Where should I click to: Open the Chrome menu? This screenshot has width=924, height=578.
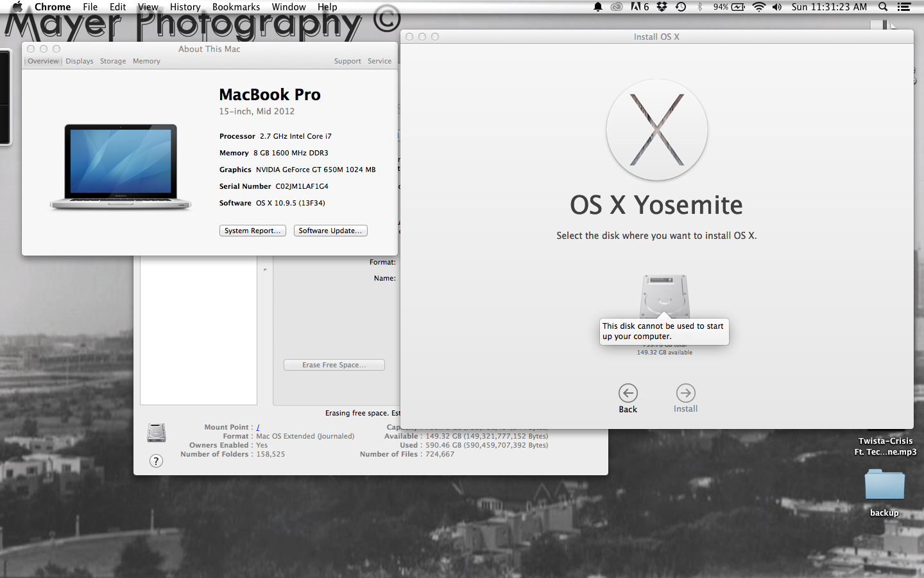click(x=53, y=7)
